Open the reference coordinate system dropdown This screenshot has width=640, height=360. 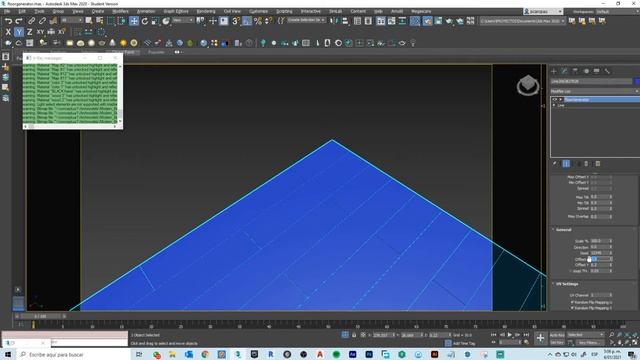183,20
